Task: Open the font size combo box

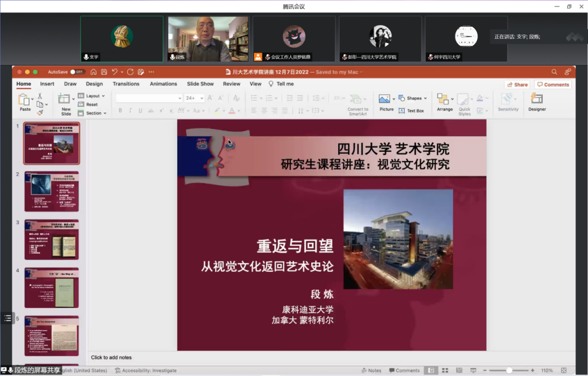Action: tap(195, 98)
